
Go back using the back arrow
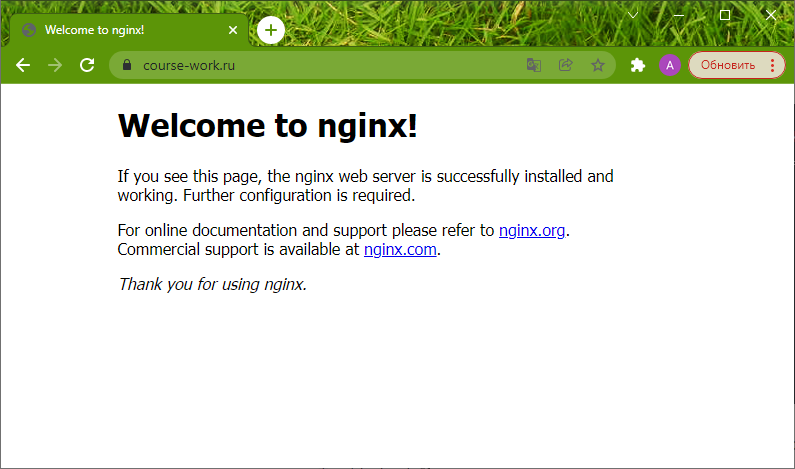[x=23, y=65]
